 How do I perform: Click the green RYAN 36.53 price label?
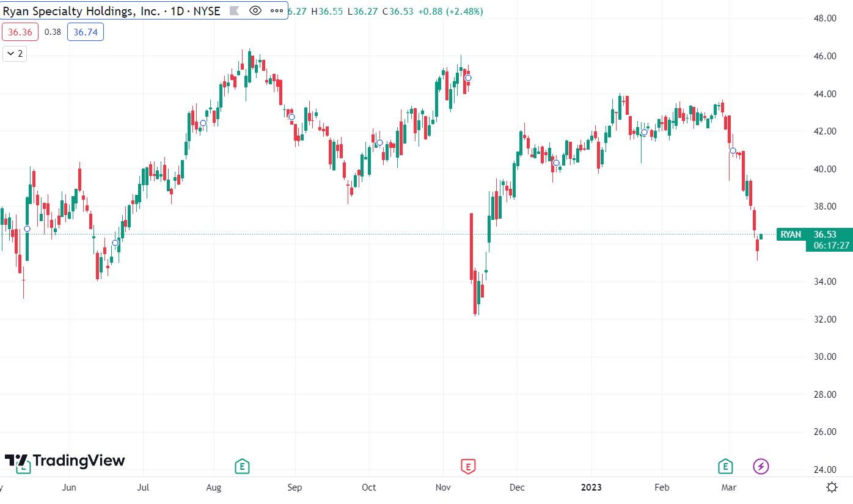[x=815, y=235]
